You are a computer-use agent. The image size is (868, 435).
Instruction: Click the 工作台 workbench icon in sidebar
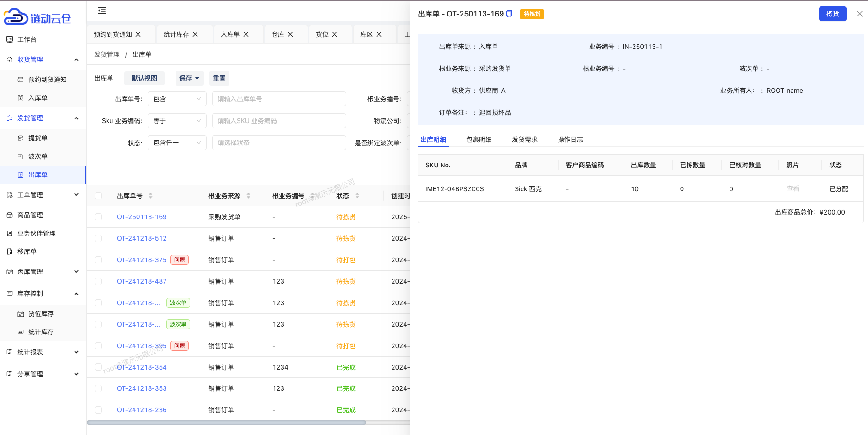(10, 39)
